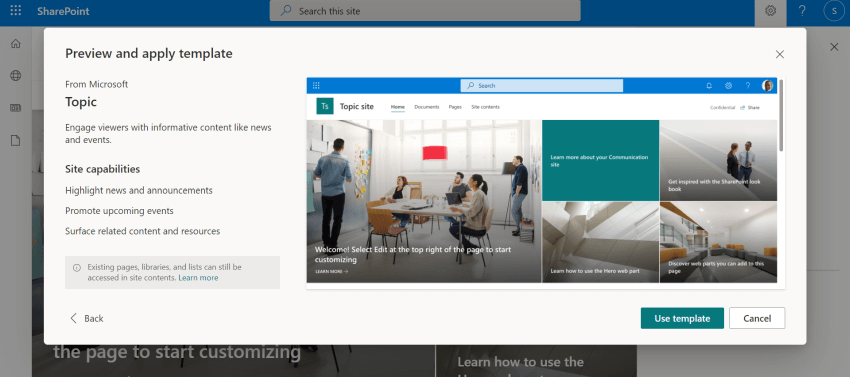850x377 pixels.
Task: Click the Use template button
Action: click(682, 318)
